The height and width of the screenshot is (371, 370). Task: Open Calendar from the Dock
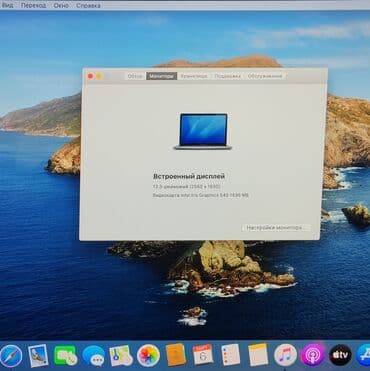point(203,355)
